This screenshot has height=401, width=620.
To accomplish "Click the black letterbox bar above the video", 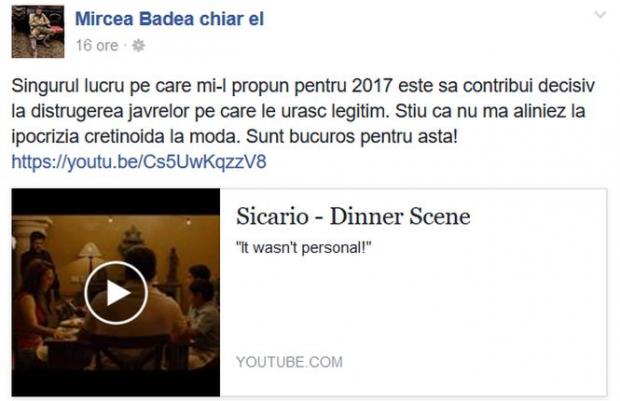I will point(115,201).
